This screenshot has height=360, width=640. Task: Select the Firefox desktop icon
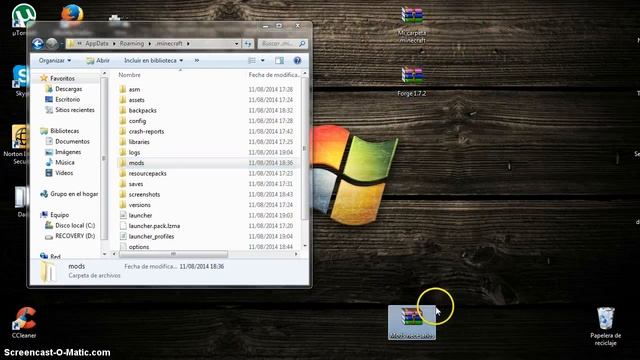[x=72, y=15]
